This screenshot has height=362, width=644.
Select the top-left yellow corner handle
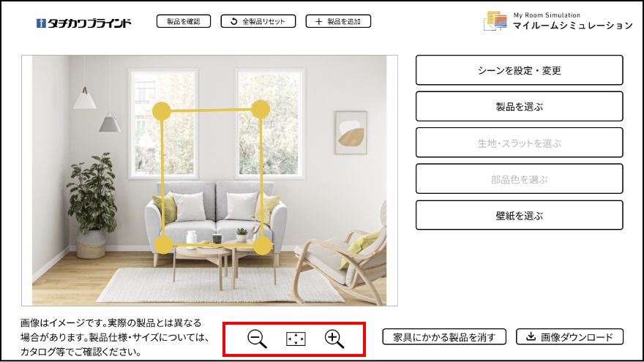tap(162, 111)
